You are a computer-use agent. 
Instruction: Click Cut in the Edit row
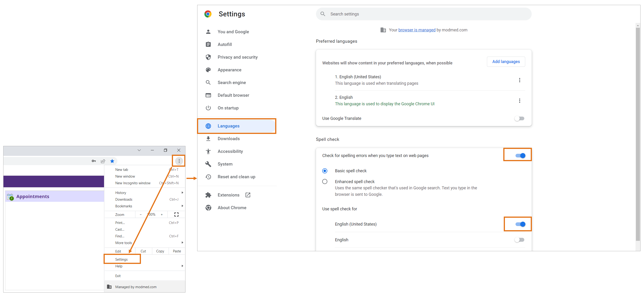coord(143,251)
